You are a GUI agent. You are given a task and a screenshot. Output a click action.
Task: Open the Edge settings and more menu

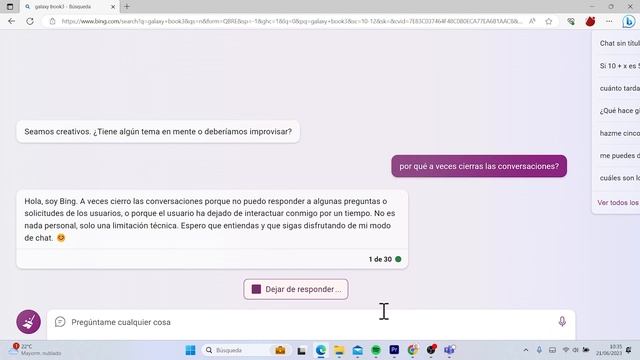(609, 21)
